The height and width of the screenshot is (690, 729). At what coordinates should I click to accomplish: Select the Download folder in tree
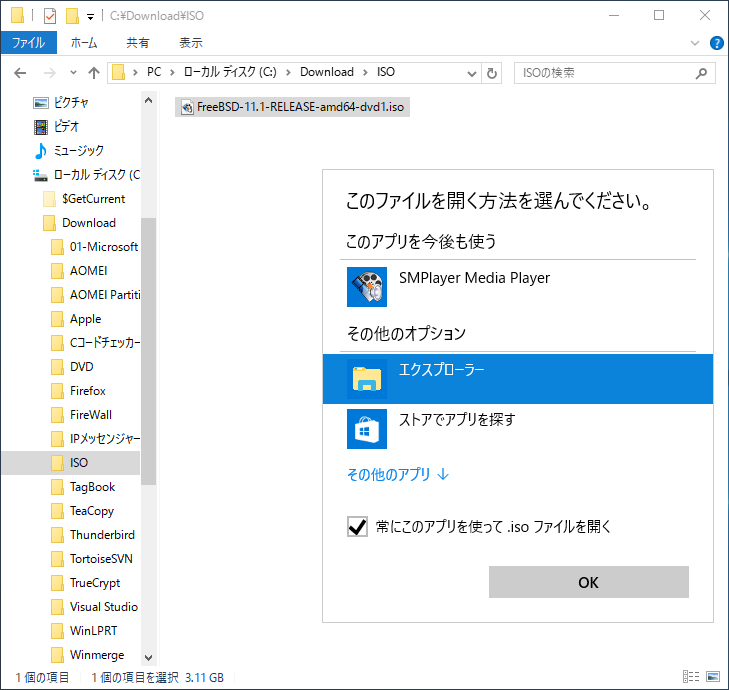coord(79,223)
